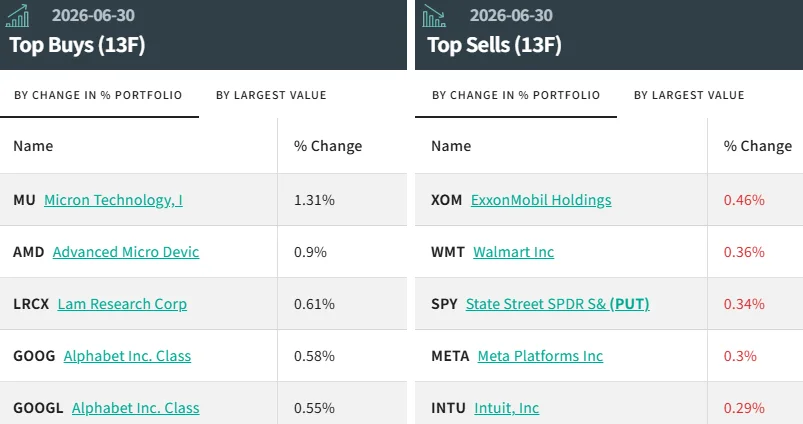Screen dimensions: 803x424
Task: Click the % Change column header in Top Sells
Action: click(x=757, y=146)
